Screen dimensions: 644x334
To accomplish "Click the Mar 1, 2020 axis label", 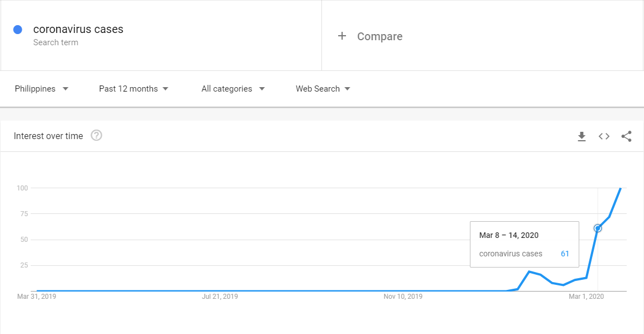I will (x=586, y=297).
